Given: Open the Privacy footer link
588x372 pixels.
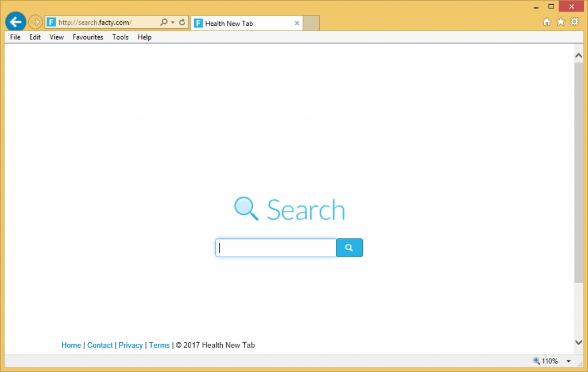Looking at the screenshot, I should click(x=130, y=345).
